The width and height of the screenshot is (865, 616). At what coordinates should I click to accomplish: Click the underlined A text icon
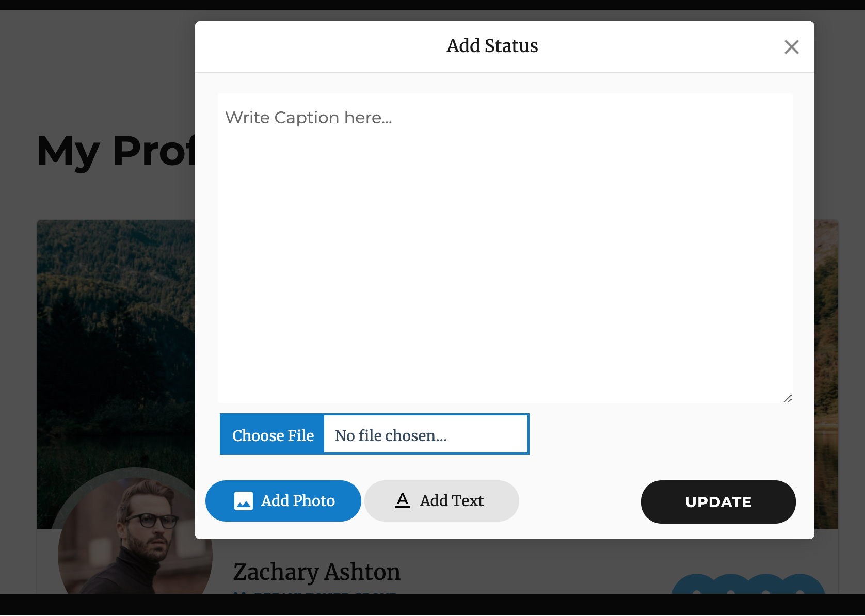(403, 500)
